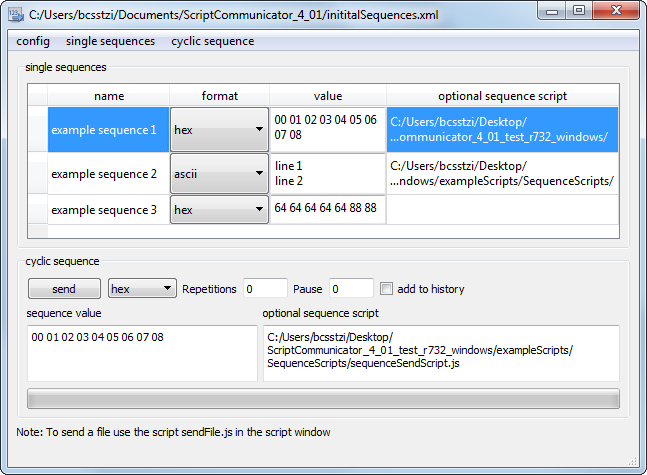Click the value column header
647x475 pixels.
pos(328,96)
